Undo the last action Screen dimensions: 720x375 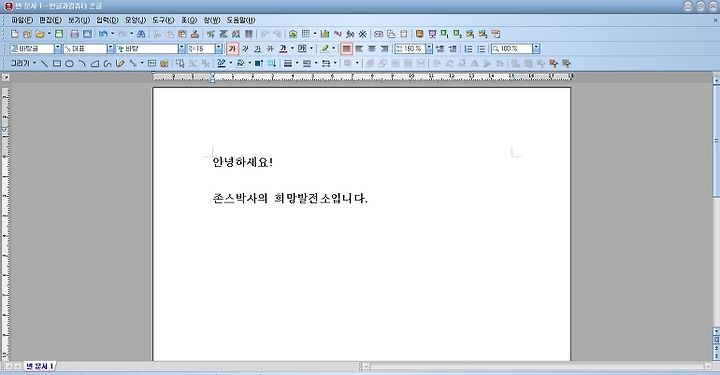coord(103,34)
